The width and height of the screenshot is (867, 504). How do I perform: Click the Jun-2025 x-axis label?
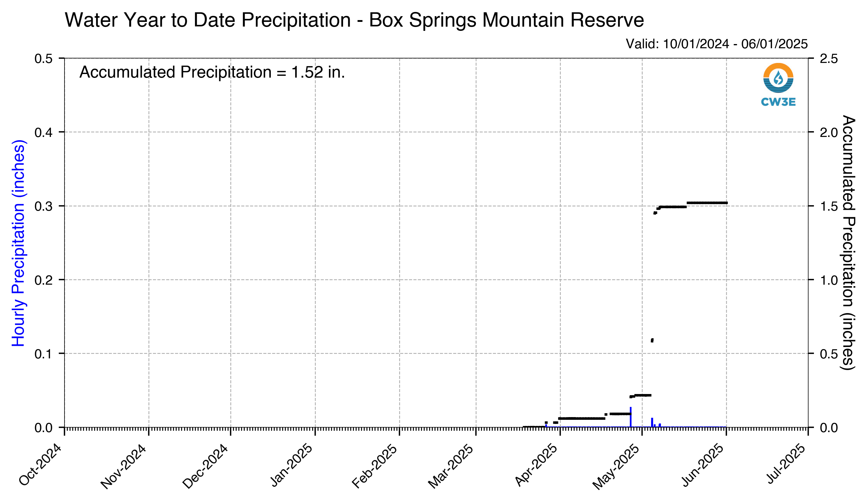click(x=703, y=465)
